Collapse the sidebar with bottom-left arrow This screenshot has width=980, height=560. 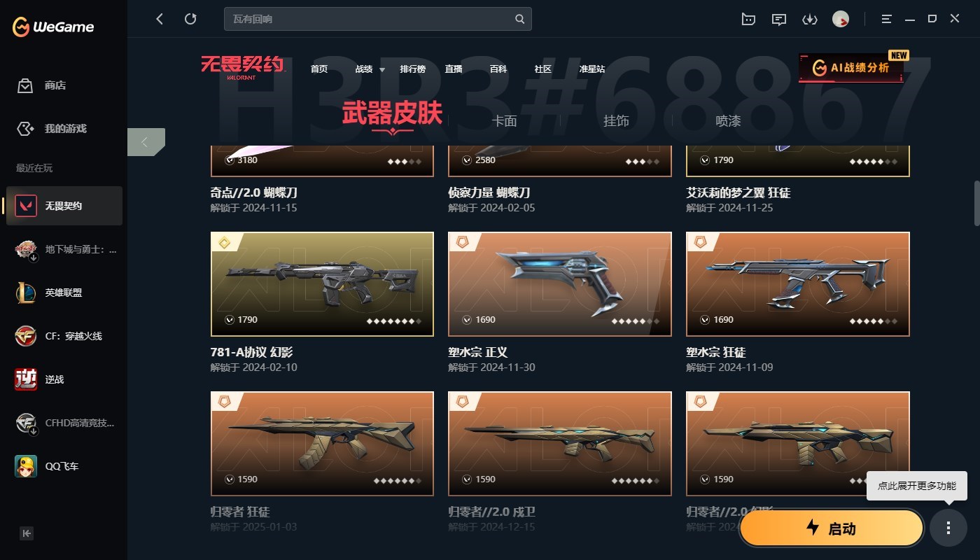pos(27,533)
